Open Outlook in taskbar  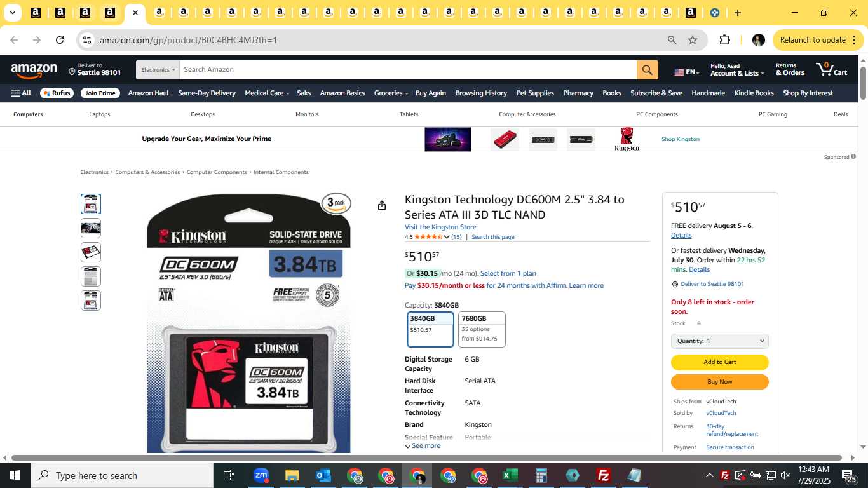tap(323, 475)
